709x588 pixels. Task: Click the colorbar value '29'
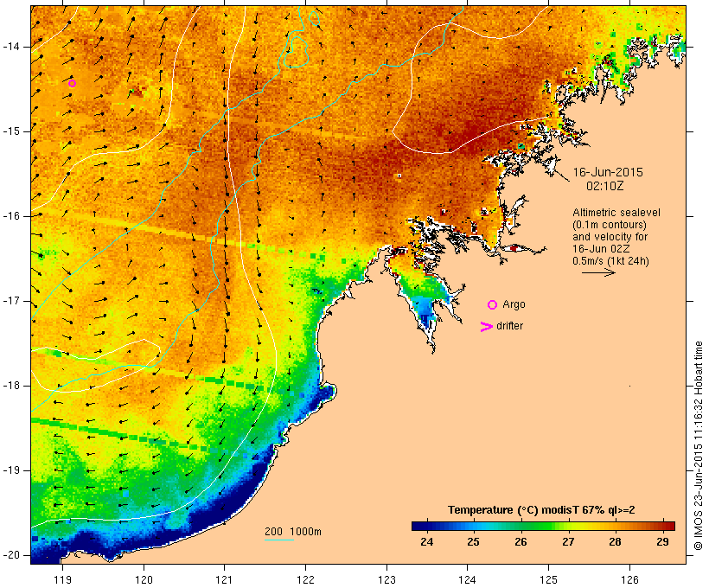point(662,542)
